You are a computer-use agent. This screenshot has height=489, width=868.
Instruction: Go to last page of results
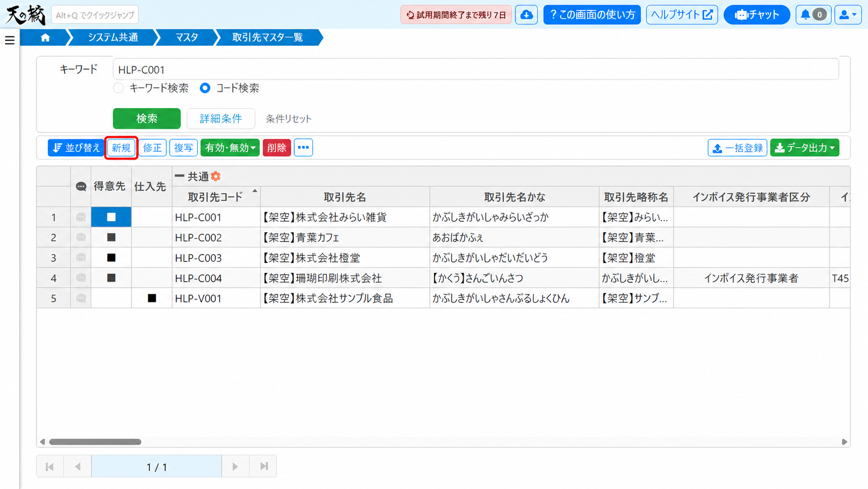(x=264, y=467)
